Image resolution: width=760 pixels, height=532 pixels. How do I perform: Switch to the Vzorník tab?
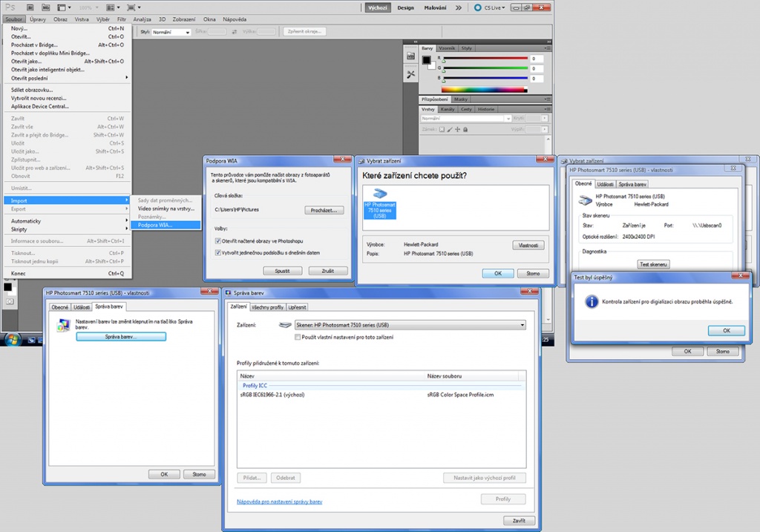[446, 48]
